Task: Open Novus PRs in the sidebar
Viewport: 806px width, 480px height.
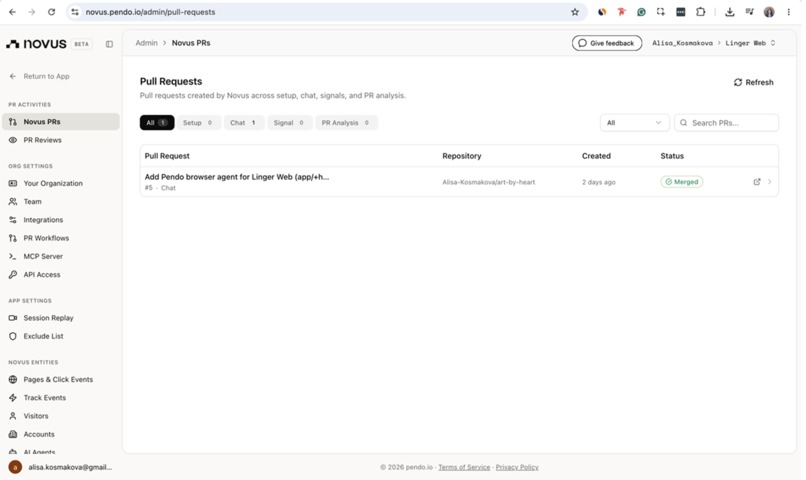Action: (x=61, y=122)
